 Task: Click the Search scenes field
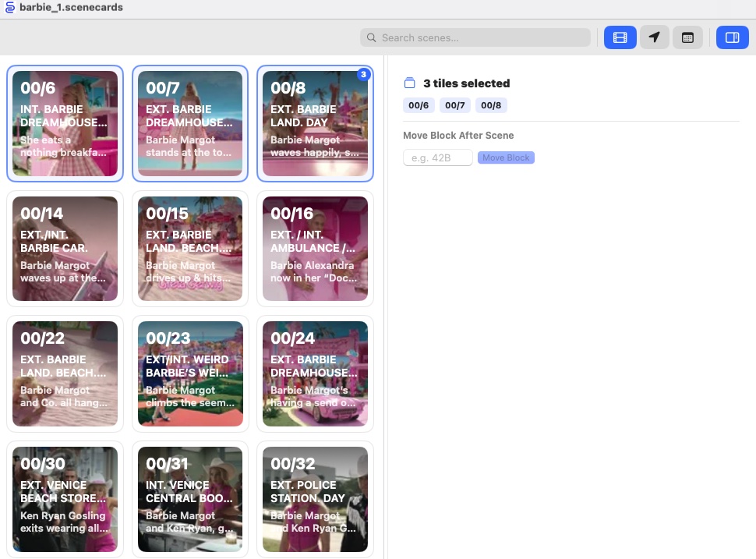(475, 37)
